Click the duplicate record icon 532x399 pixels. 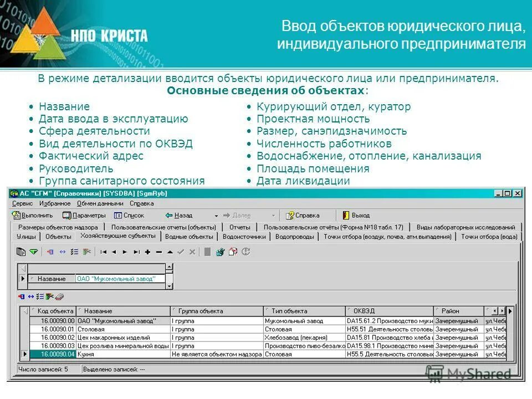[x=233, y=252]
